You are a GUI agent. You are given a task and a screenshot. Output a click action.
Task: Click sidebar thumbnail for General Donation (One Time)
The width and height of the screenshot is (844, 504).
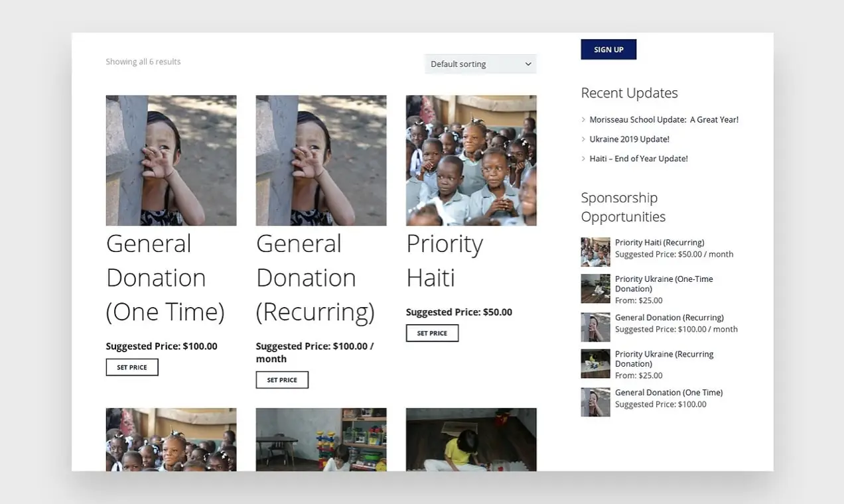point(596,402)
